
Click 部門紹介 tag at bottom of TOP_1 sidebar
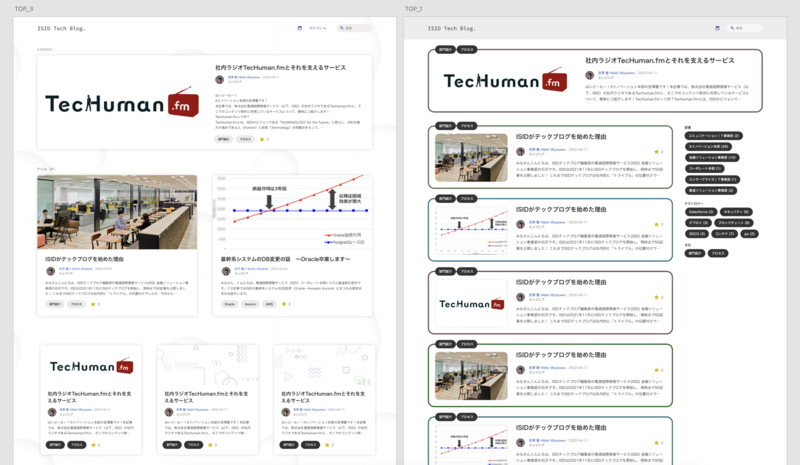[x=694, y=253]
